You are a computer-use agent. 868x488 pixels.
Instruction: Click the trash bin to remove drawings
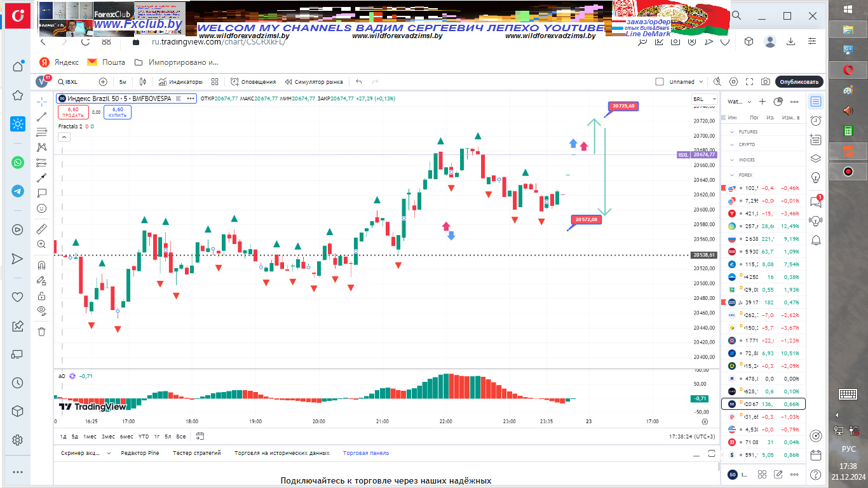[42, 331]
